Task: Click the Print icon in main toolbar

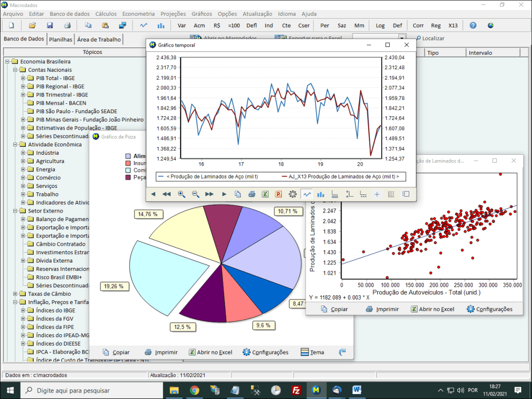Action: [68, 25]
